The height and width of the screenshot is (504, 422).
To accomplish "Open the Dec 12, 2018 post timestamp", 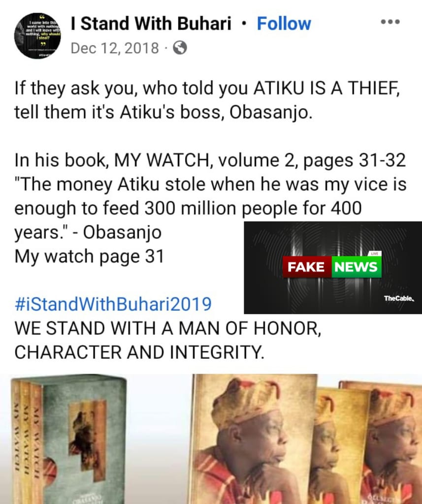I will pyautogui.click(x=115, y=48).
